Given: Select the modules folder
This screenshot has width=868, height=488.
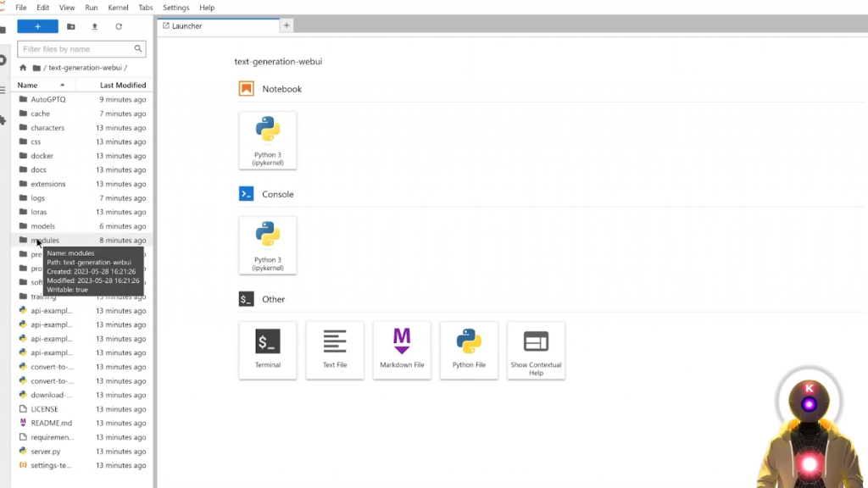Looking at the screenshot, I should [x=81, y=240].
